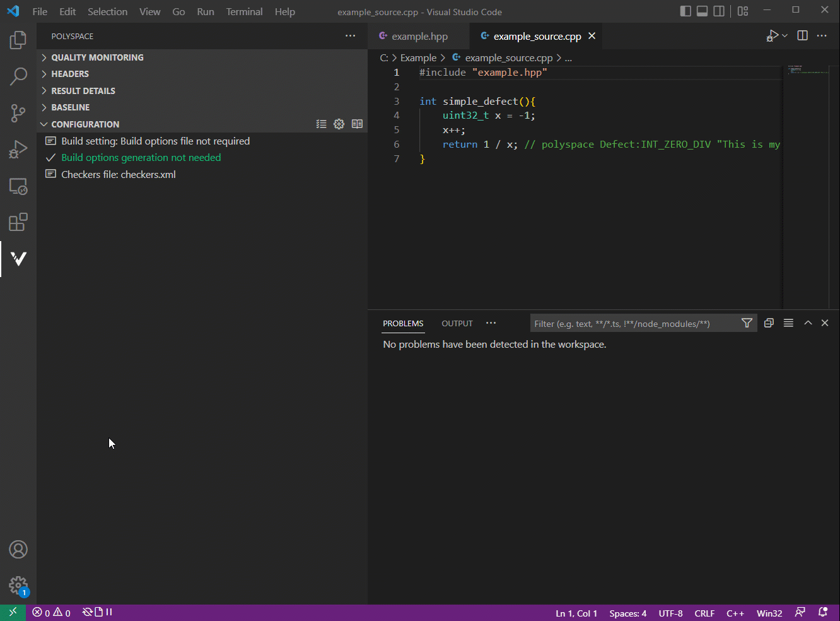The image size is (840, 621).
Task: Open the Configuration checklist icon
Action: (x=321, y=124)
